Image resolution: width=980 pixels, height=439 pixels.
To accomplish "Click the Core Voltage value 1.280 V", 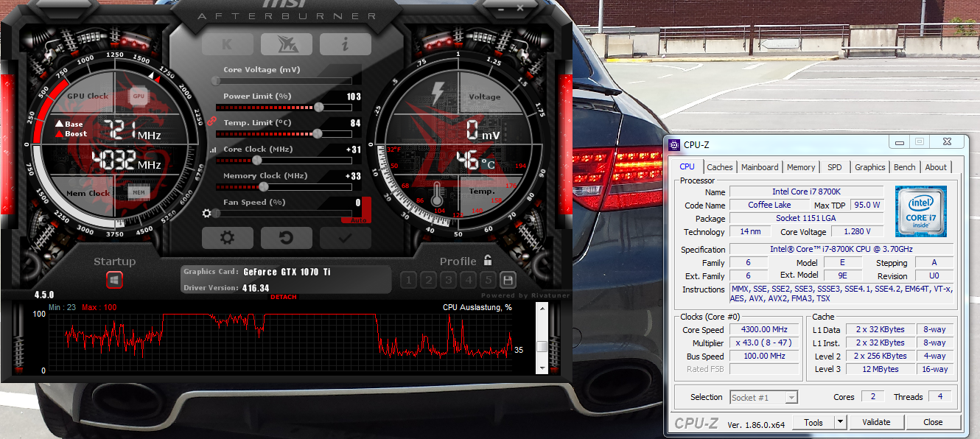I will click(x=855, y=232).
